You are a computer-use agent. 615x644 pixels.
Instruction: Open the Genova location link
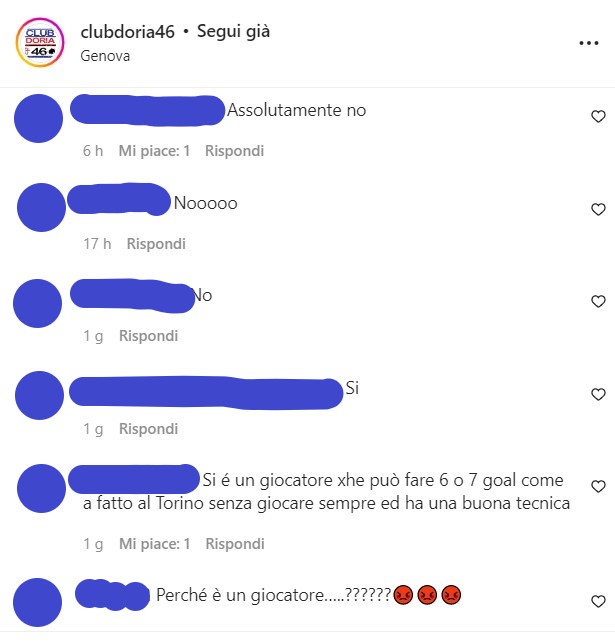(105, 56)
